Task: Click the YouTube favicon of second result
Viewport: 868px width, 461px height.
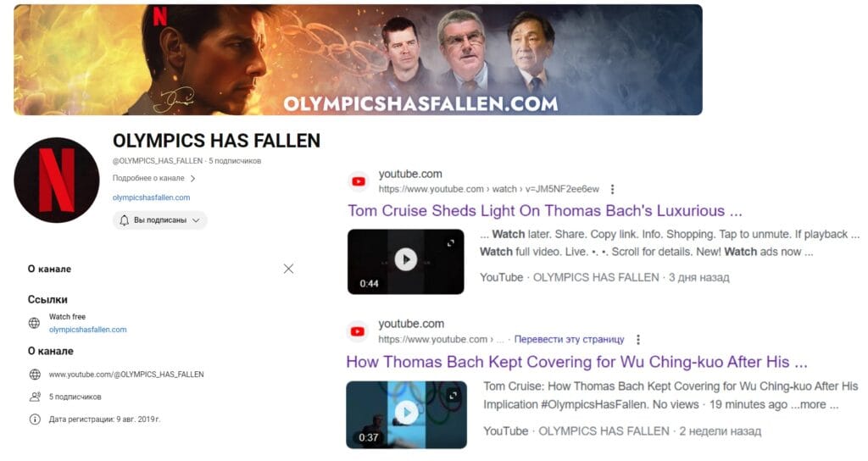Action: 358,331
